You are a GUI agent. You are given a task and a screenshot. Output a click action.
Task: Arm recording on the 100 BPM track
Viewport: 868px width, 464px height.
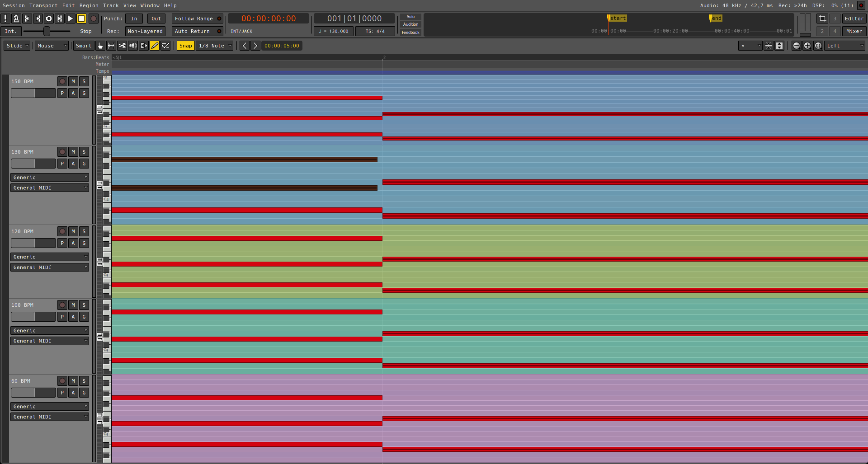point(62,305)
